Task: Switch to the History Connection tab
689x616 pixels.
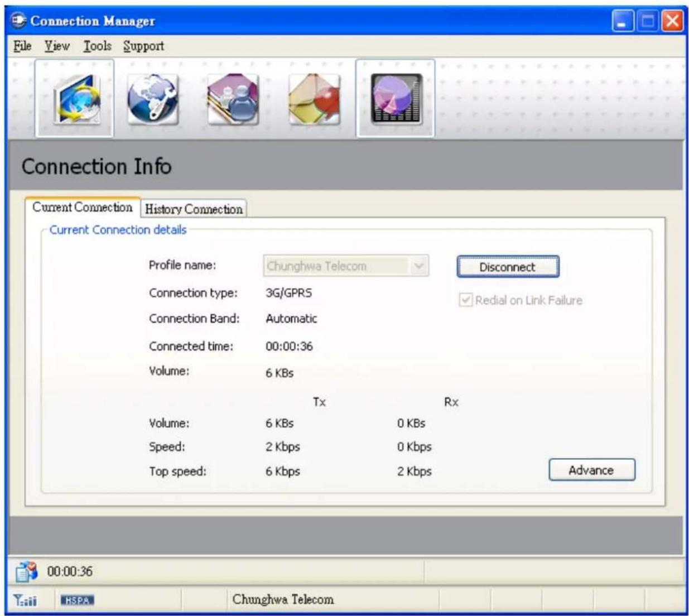Action: coord(194,209)
